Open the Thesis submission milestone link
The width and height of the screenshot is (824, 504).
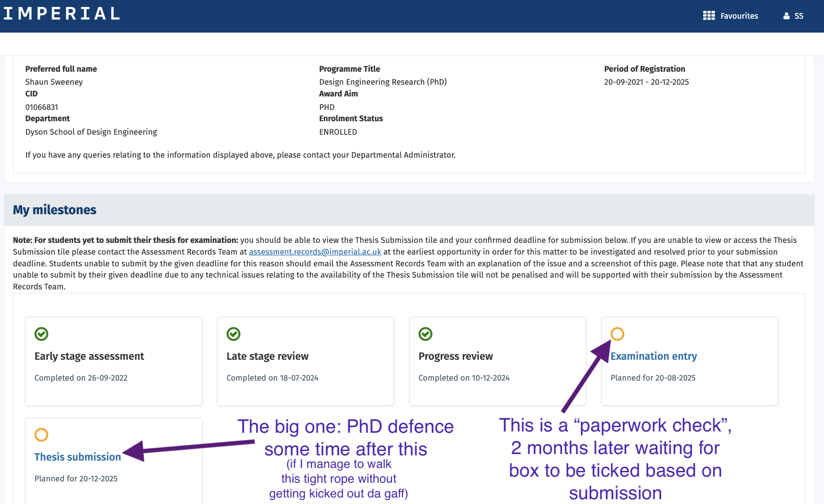(x=77, y=457)
